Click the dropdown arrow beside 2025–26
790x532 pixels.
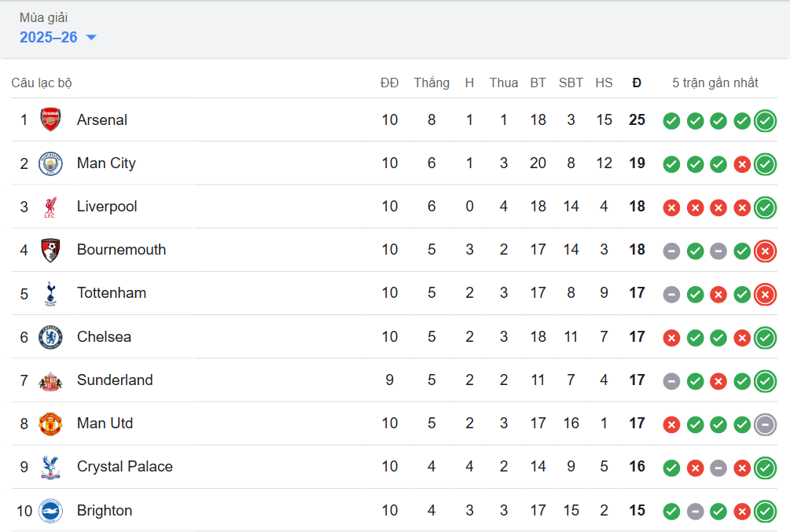pyautogui.click(x=91, y=38)
